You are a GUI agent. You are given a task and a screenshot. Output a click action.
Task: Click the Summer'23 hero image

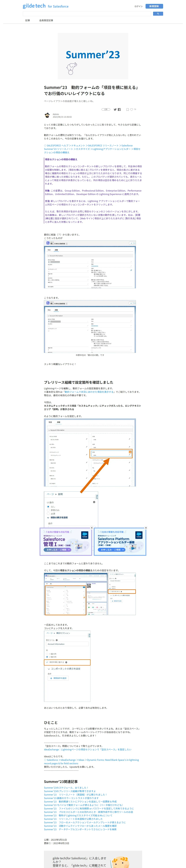click(x=93, y=56)
